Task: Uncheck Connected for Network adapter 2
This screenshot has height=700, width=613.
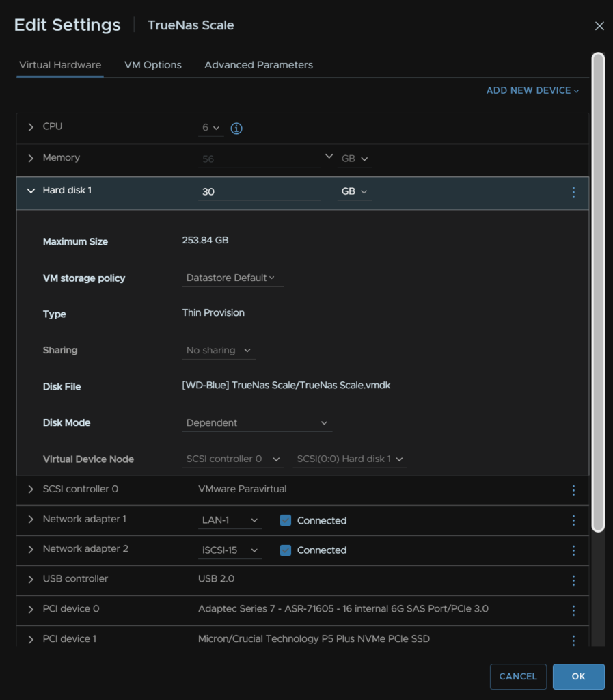Action: [x=286, y=550]
